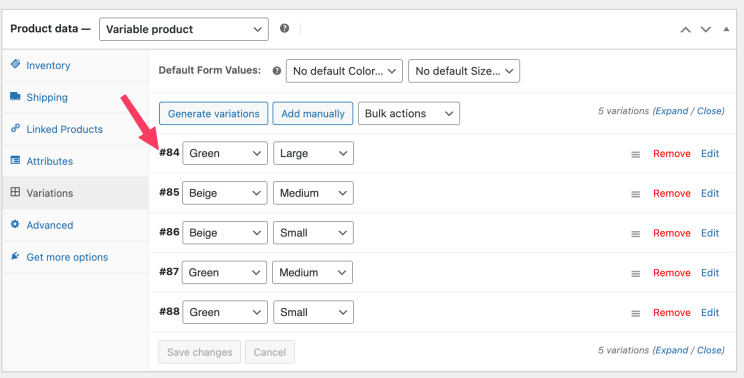Image resolution: width=744 pixels, height=378 pixels.
Task: Open Medium size dropdown for variation #85
Action: point(313,193)
